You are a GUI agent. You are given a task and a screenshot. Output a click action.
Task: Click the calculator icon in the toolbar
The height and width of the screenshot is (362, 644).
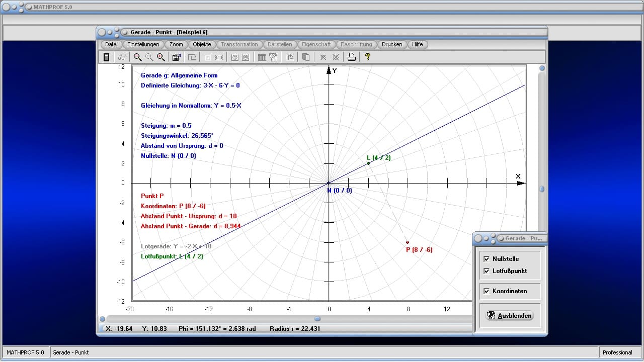coord(106,57)
